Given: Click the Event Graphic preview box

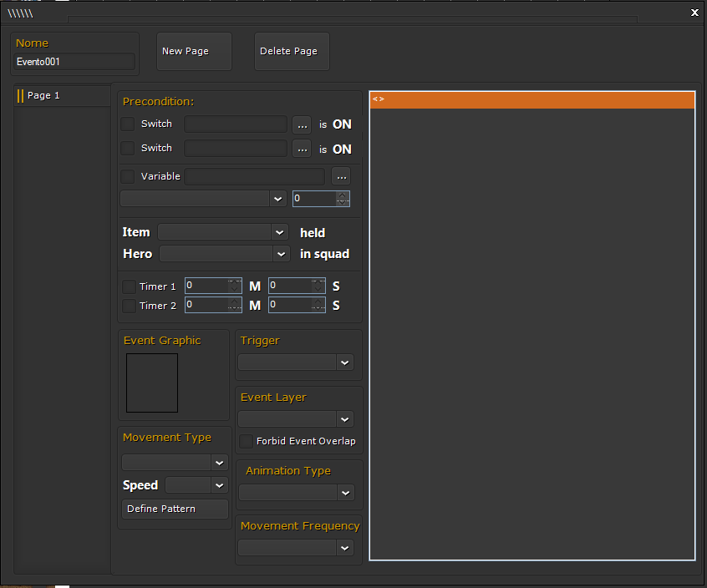Looking at the screenshot, I should tap(152, 383).
